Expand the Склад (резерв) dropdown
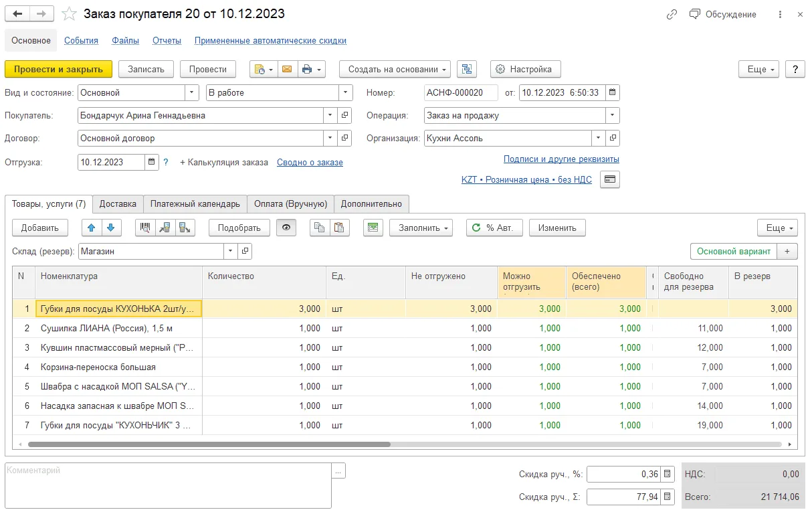Viewport: 812px width, 510px height. point(231,251)
